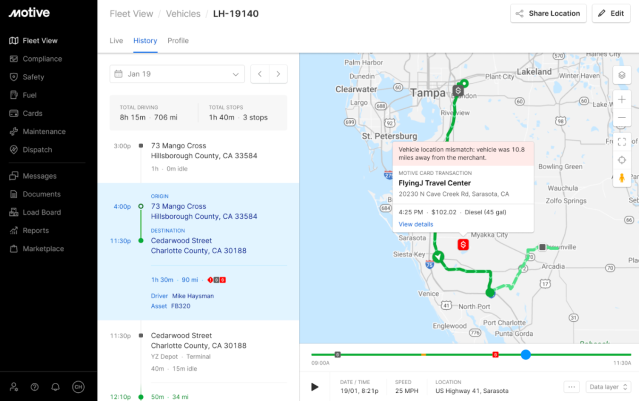Zoom out on the map
Viewport: 639px width, 401px height.
621,118
